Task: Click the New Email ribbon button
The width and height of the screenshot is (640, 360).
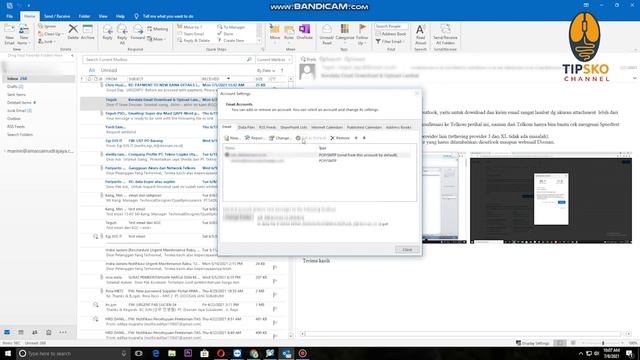Action: click(x=9, y=34)
